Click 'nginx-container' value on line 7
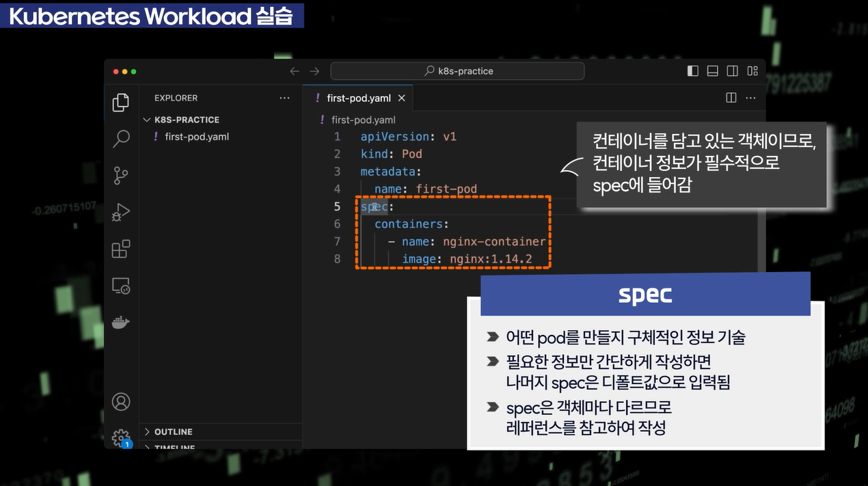The height and width of the screenshot is (486, 868). tap(494, 241)
